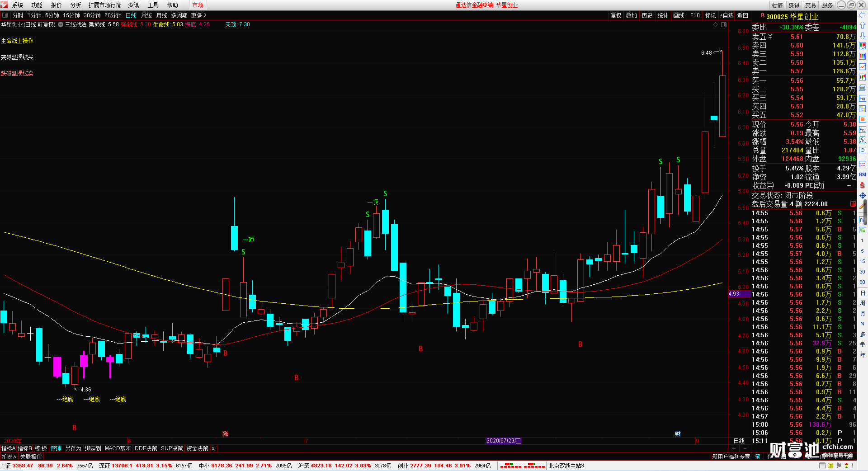This screenshot has height=471, width=868.
Task: Click the circle target sidebar icon
Action: coord(863,150)
